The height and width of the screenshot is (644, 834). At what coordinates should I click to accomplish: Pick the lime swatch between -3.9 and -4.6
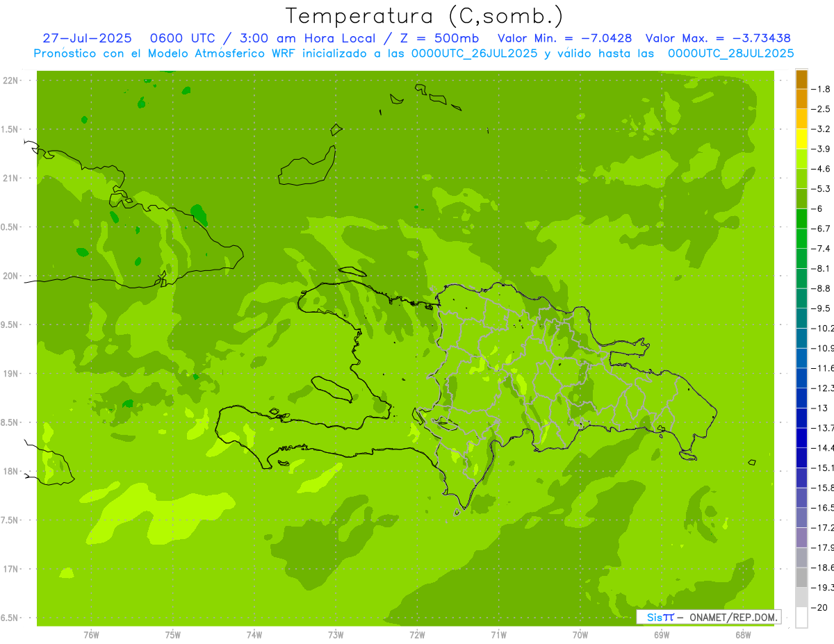[801, 159]
